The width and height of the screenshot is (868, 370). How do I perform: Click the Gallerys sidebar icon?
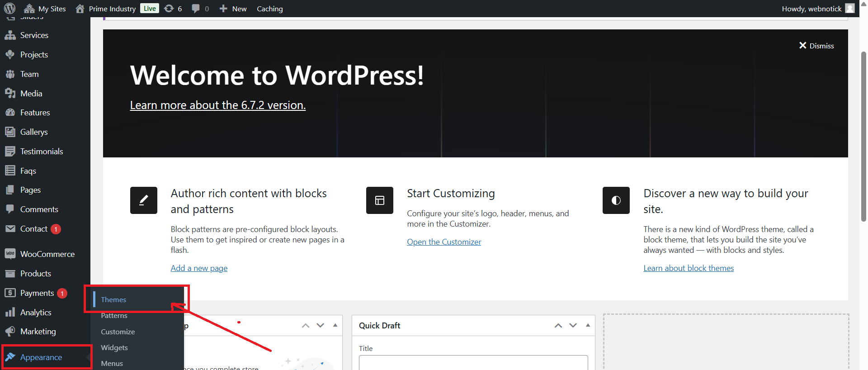tap(10, 132)
